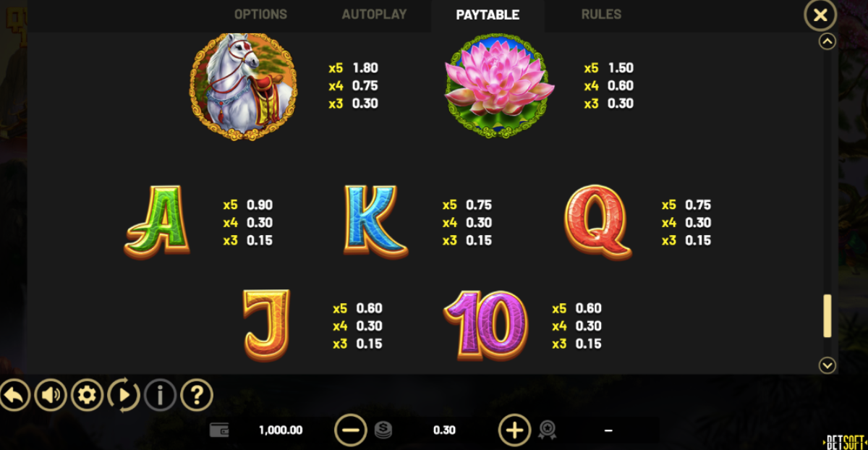Switch to the OPTIONS tab
The width and height of the screenshot is (868, 450).
pos(260,14)
